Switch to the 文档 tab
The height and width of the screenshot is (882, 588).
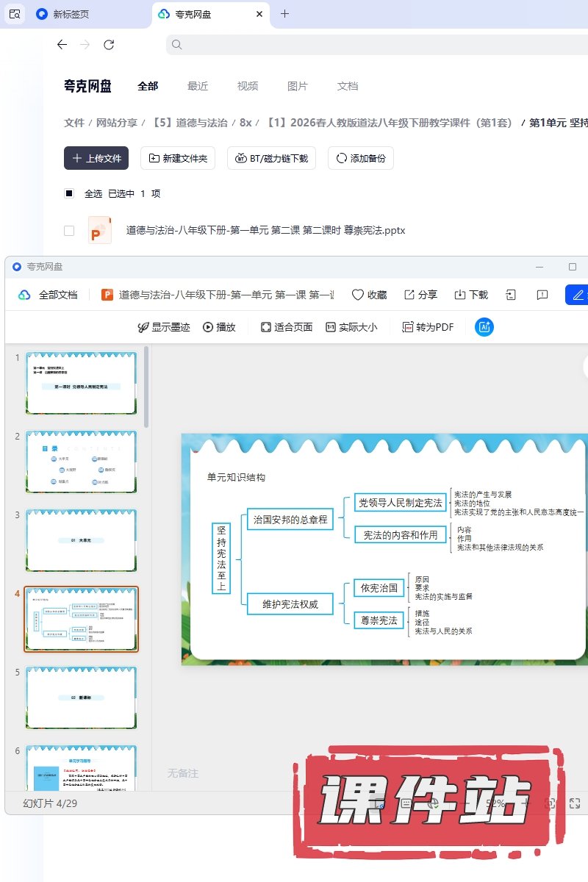point(348,86)
